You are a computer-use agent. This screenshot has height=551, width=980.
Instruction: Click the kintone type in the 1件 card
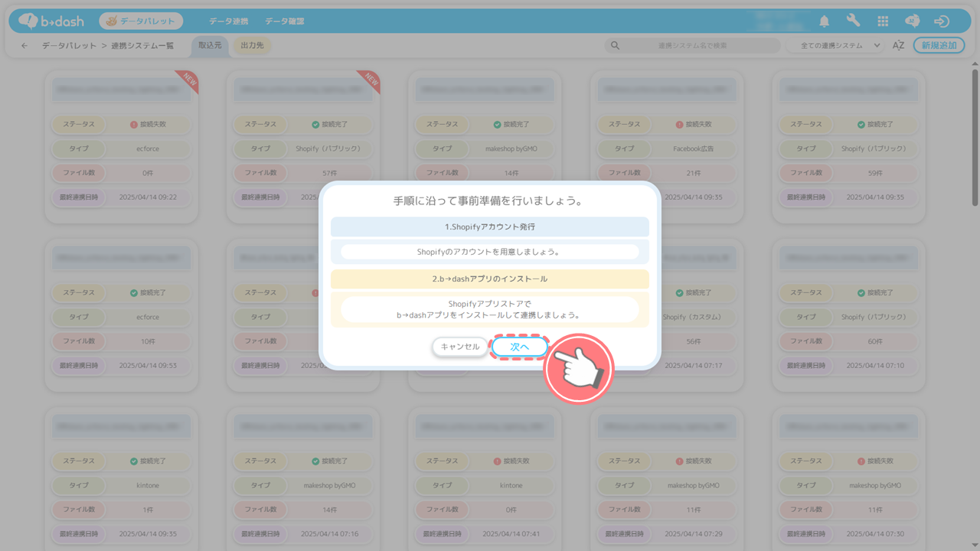point(148,485)
